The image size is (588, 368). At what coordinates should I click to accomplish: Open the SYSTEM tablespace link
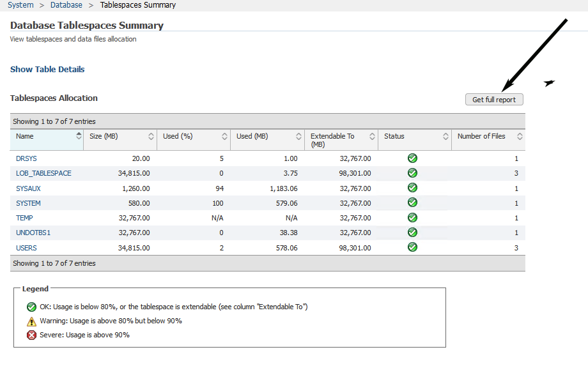click(28, 203)
